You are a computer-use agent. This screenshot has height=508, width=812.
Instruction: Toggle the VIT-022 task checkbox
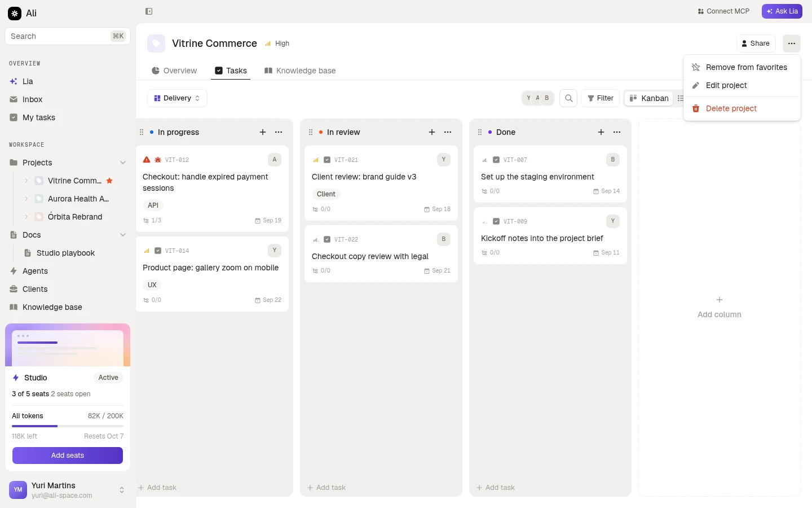click(327, 239)
